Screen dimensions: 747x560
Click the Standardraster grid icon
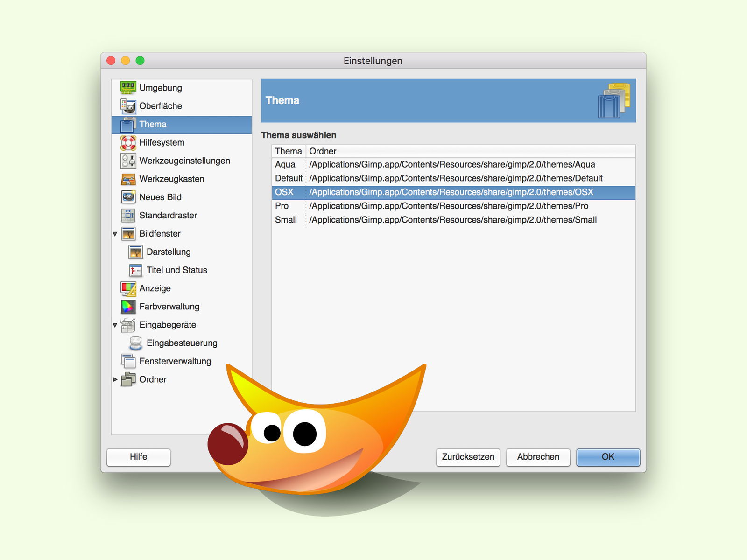[x=128, y=215]
